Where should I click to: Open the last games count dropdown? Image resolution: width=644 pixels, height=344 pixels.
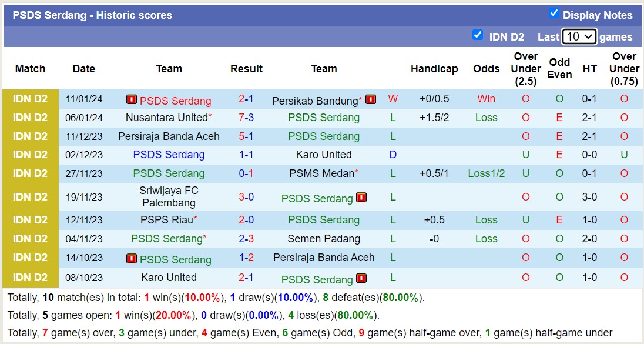579,36
